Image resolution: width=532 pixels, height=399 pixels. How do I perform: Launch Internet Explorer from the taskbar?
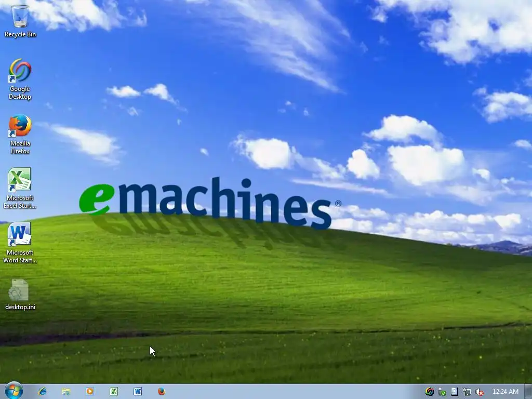(43, 391)
